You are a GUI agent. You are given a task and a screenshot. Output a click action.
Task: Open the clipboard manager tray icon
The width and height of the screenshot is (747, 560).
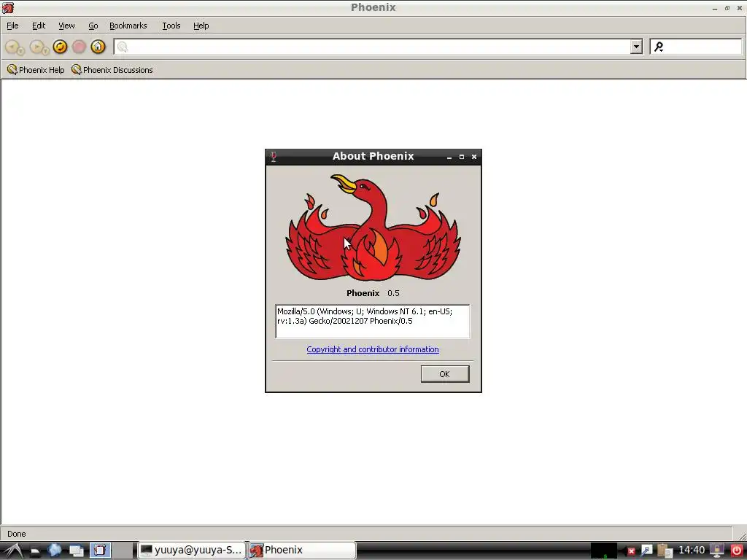point(665,551)
